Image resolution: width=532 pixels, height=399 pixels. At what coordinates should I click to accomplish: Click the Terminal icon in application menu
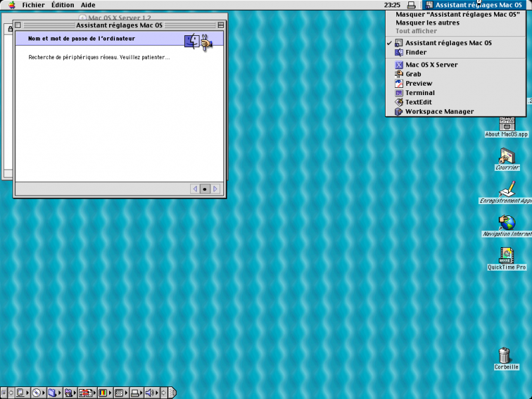click(399, 92)
